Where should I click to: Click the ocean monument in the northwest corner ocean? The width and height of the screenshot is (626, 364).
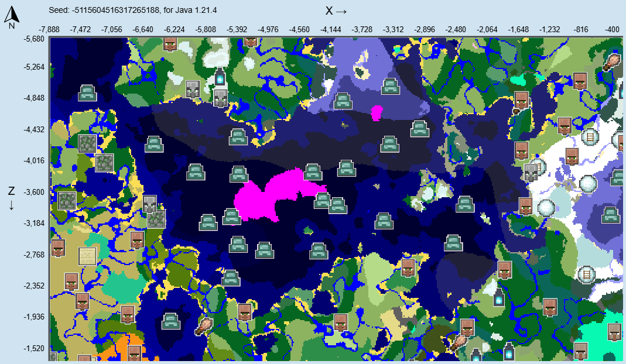pyautogui.click(x=87, y=93)
